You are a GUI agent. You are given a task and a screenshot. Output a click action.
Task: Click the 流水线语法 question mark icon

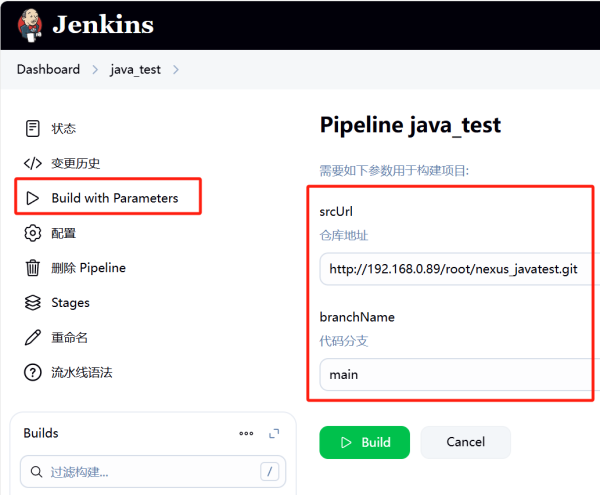click(33, 372)
